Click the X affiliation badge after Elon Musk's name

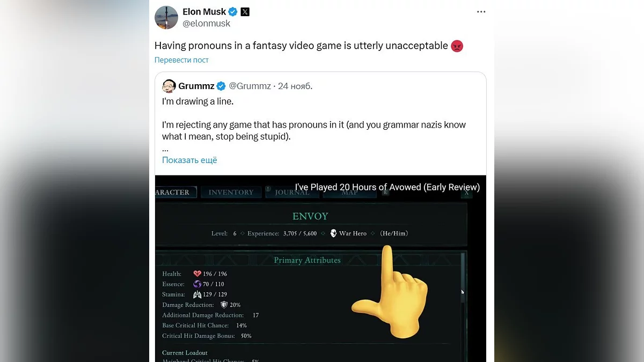[x=245, y=12]
